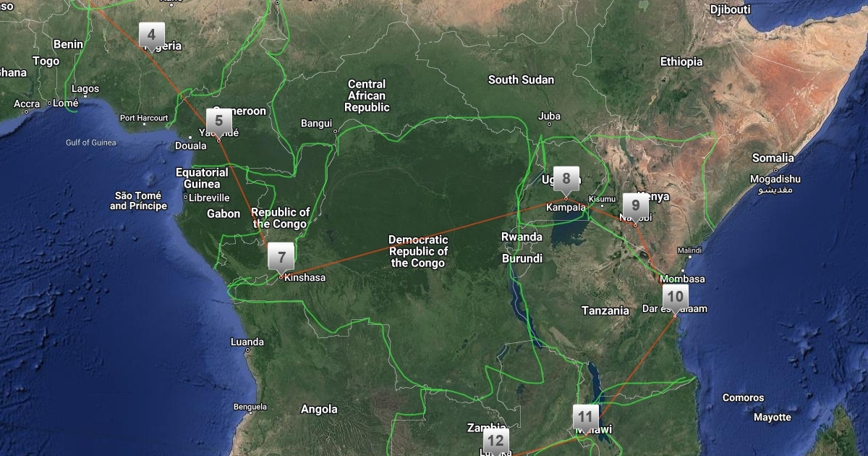
Task: Click waypoint marker number 5 at Yaoundé
Action: (x=218, y=121)
